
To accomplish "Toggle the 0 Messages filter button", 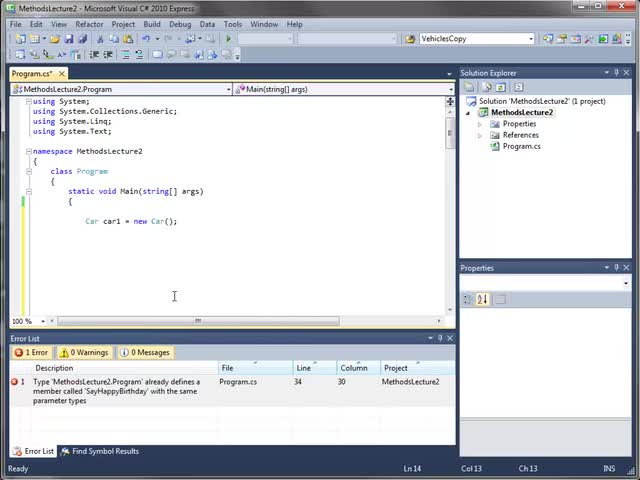I will (x=145, y=352).
